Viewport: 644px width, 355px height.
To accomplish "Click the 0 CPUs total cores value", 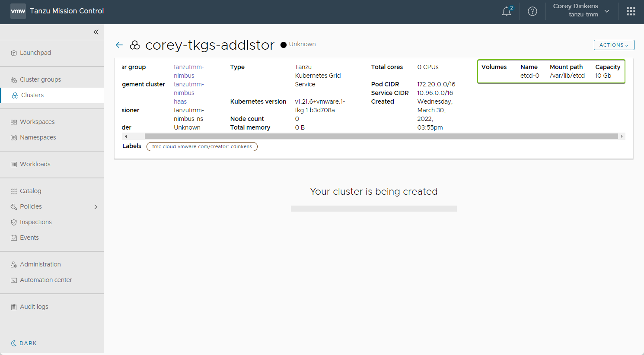I will coord(428,67).
